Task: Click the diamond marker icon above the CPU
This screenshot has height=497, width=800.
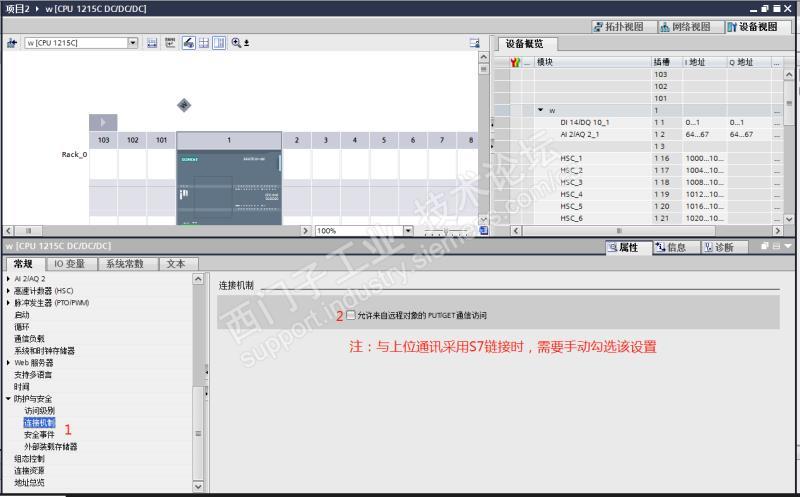Action: 184,105
